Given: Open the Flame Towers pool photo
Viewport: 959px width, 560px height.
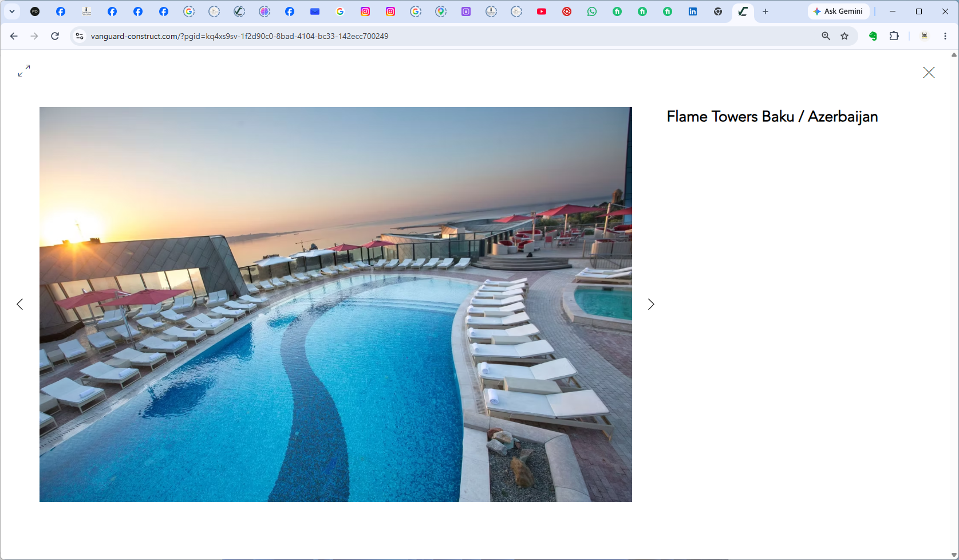Looking at the screenshot, I should point(336,305).
